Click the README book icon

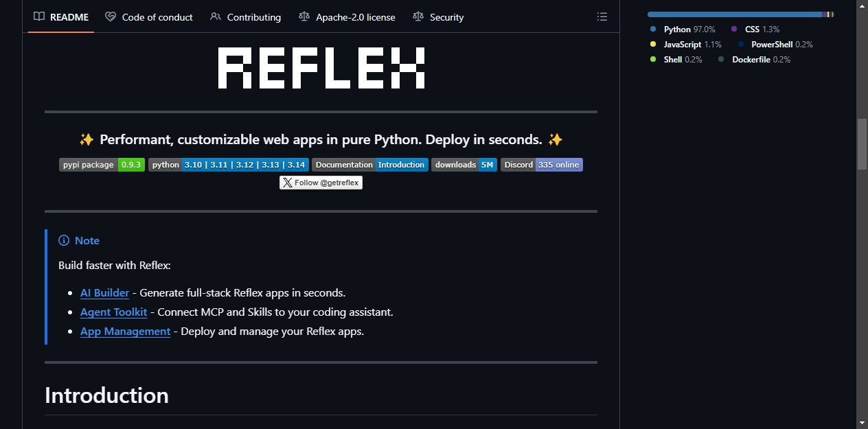coord(40,17)
